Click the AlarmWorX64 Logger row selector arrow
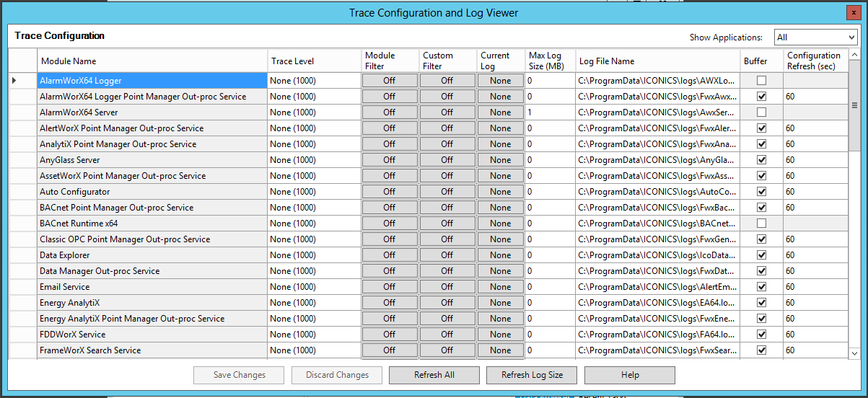 pyautogui.click(x=14, y=81)
